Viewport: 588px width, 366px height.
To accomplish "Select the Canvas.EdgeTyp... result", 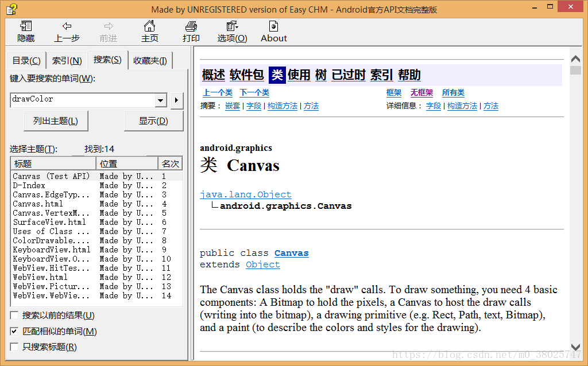I will click(96, 194).
